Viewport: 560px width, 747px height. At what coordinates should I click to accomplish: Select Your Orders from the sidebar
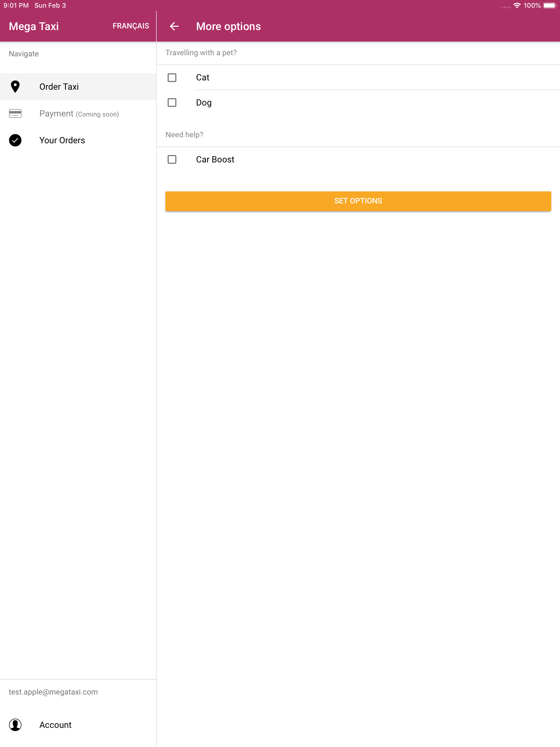(62, 140)
